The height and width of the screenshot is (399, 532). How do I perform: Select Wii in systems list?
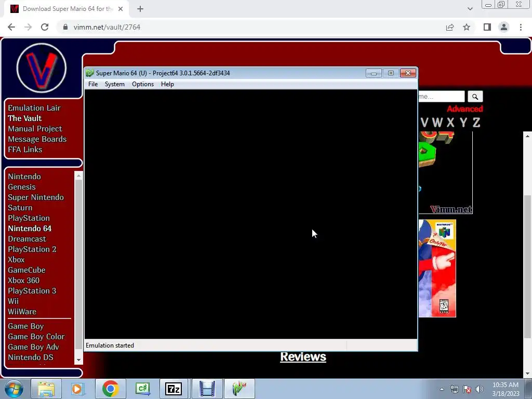point(13,301)
